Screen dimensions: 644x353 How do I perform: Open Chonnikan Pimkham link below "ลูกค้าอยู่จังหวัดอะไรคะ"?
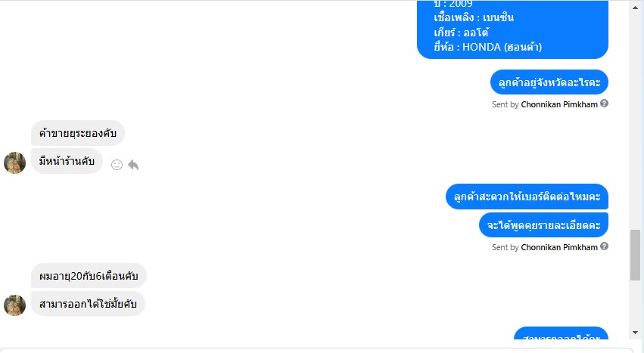[559, 104]
